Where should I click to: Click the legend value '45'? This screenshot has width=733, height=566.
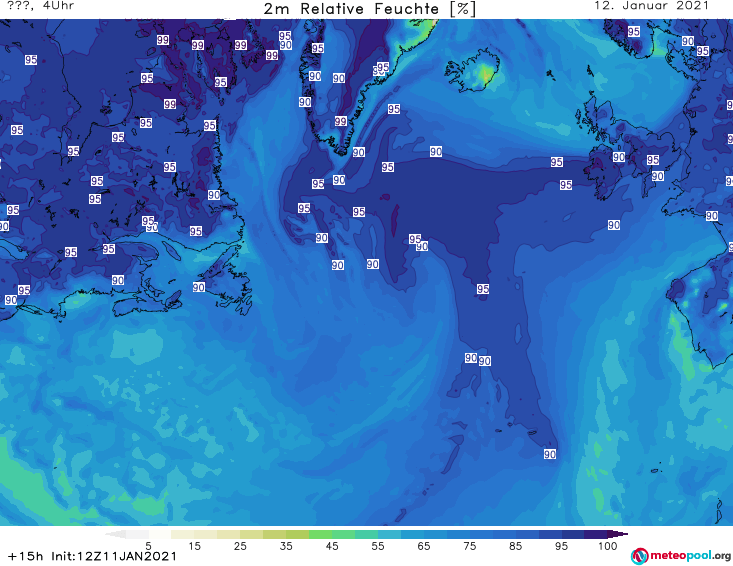pyautogui.click(x=332, y=546)
